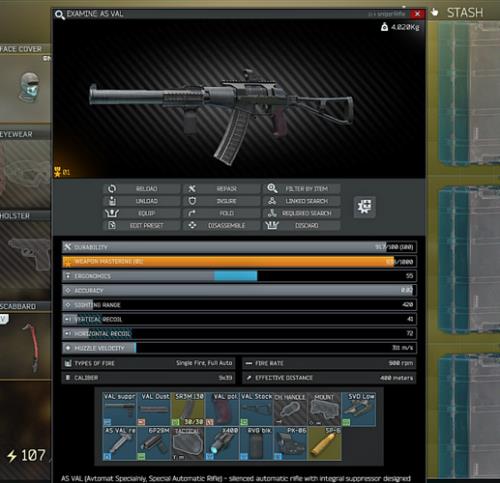The width and height of the screenshot is (500, 483).
Task: Click the Repair button
Action: point(222,189)
